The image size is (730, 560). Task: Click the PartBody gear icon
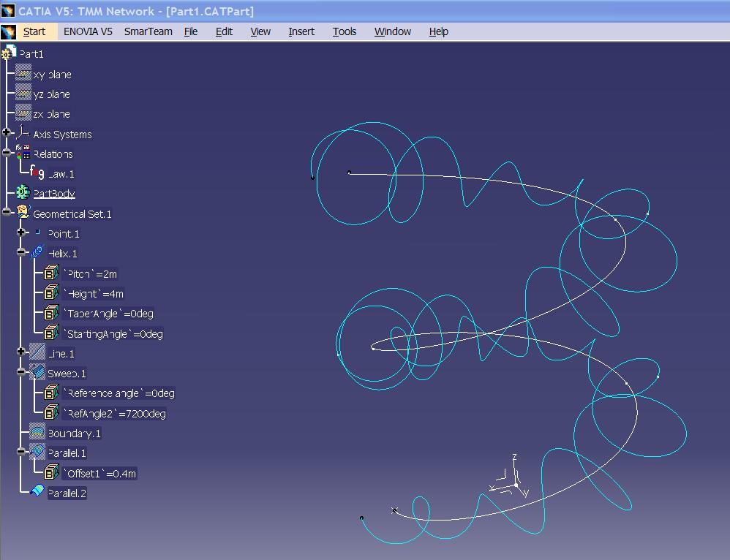click(23, 192)
